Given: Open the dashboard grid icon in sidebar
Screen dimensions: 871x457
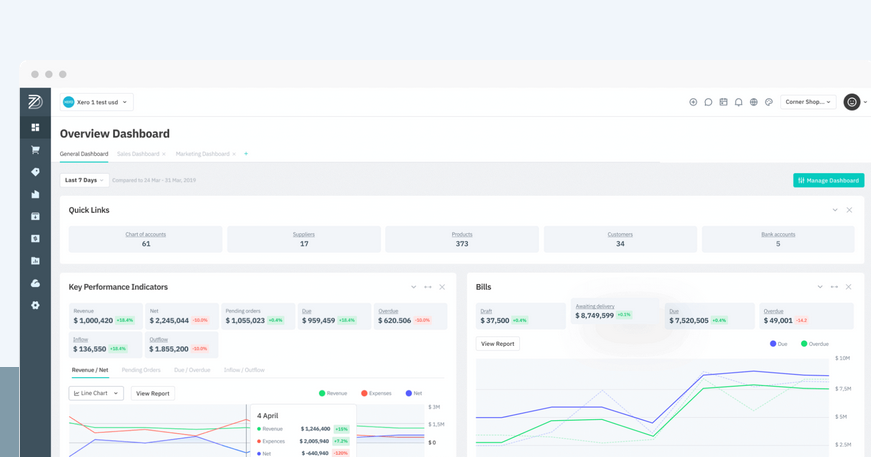Looking at the screenshot, I should pos(35,127).
